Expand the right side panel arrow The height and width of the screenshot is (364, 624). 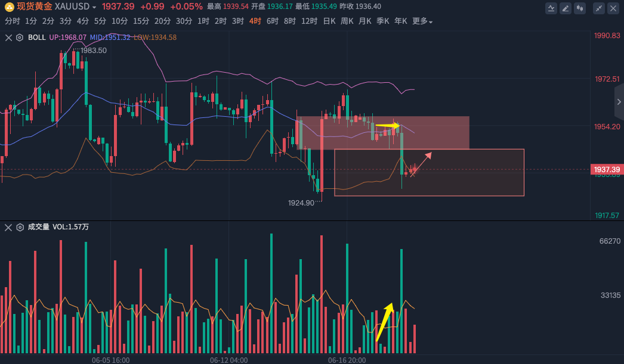(619, 102)
